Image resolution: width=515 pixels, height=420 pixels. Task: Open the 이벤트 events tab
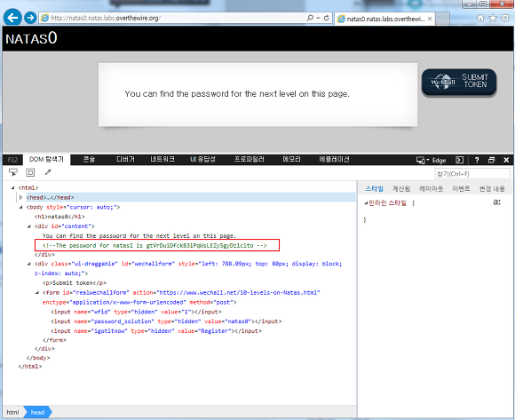click(x=461, y=188)
